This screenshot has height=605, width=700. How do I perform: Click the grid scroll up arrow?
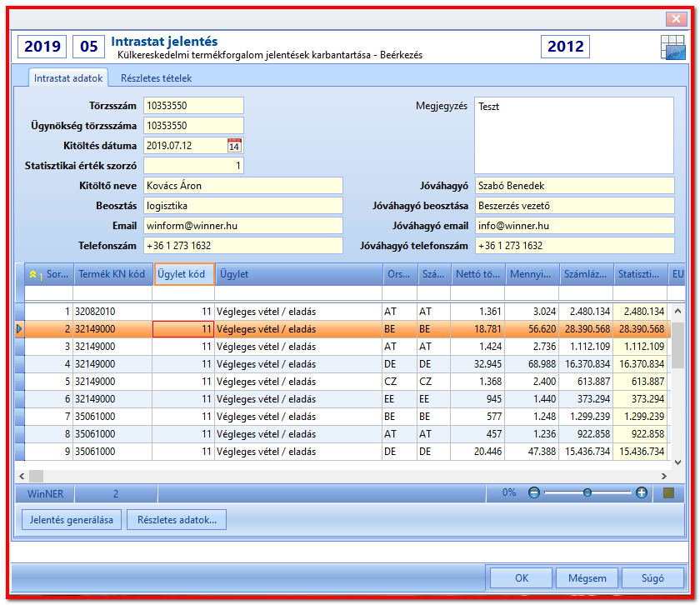tap(677, 311)
